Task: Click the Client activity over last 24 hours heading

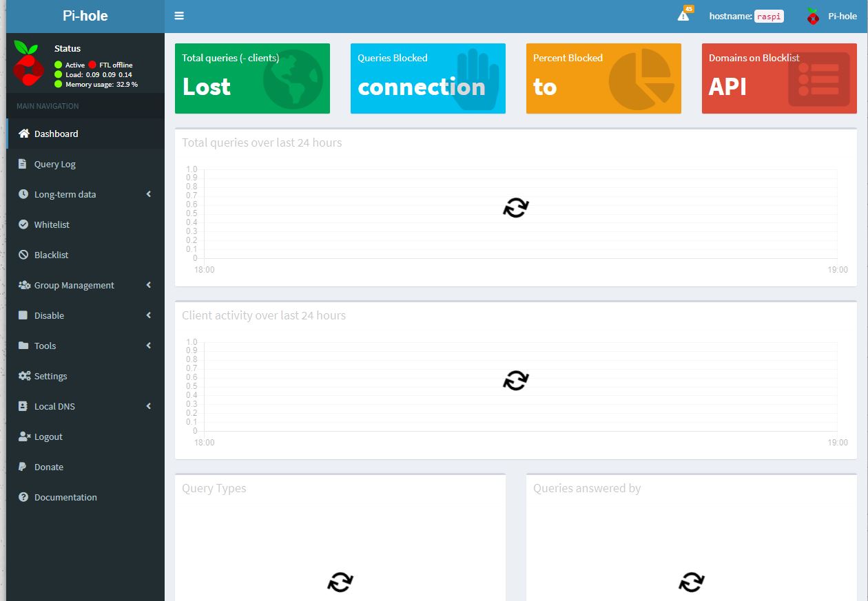Action: pos(264,315)
